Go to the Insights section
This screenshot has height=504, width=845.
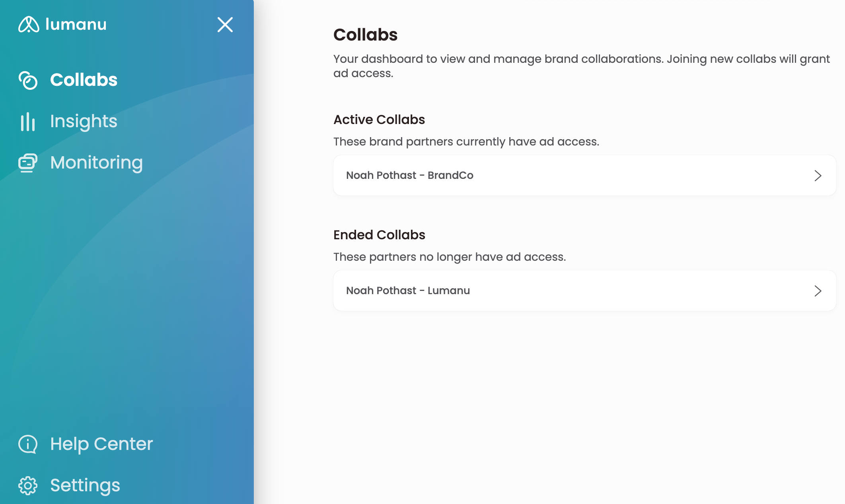point(84,121)
